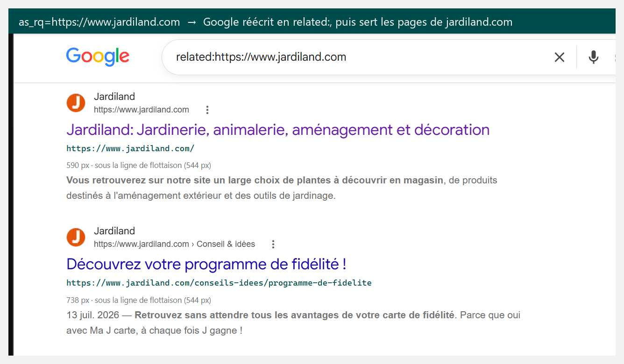Click the Jardiland favicon of the fidélité result
Image resolution: width=624 pixels, height=364 pixels.
pos(76,237)
